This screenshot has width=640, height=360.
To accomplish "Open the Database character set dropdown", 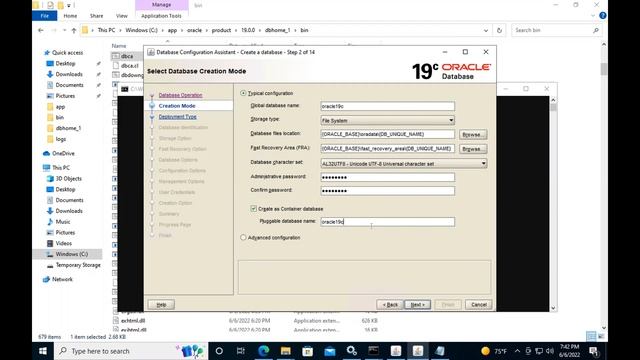I will (x=404, y=164).
